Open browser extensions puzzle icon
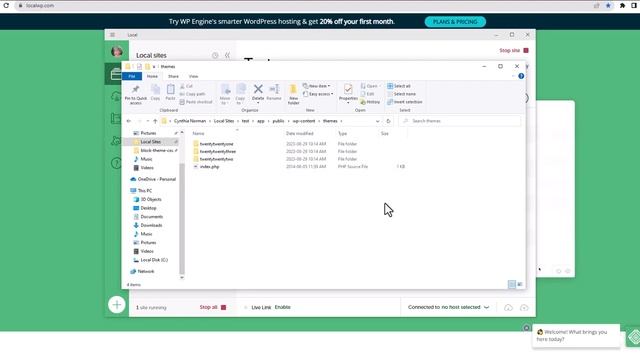The height and width of the screenshot is (360, 640). tap(622, 6)
